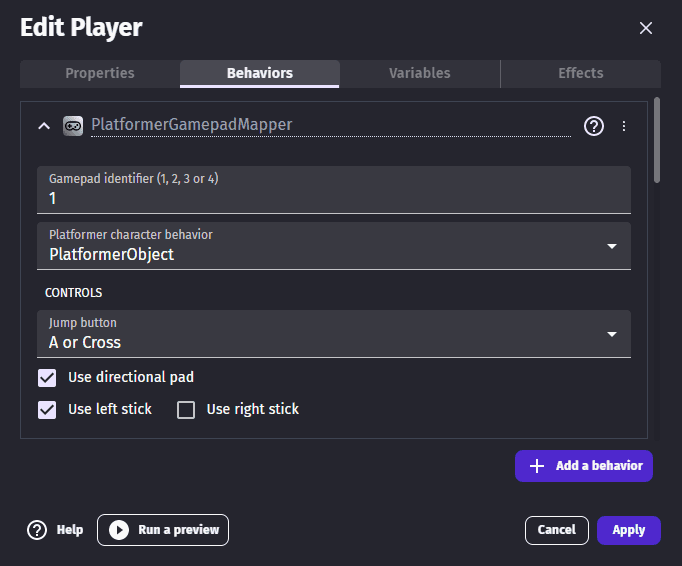This screenshot has width=682, height=566.
Task: Switch to the Properties tab
Action: 100,73
